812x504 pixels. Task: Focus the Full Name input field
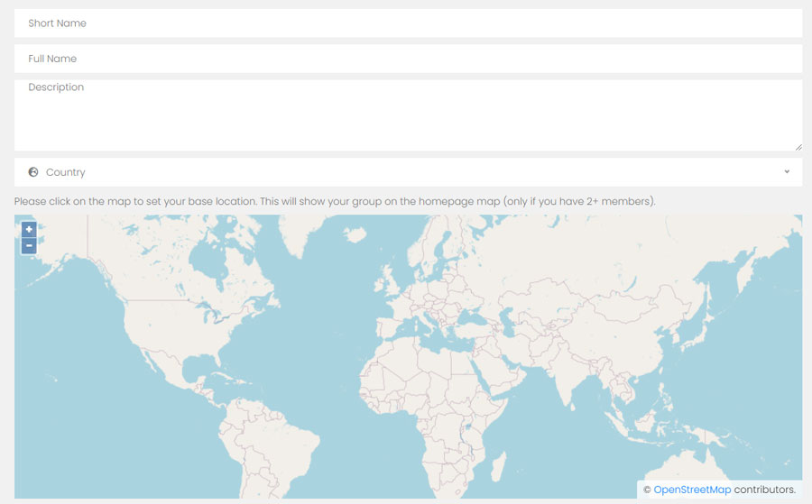(x=408, y=59)
